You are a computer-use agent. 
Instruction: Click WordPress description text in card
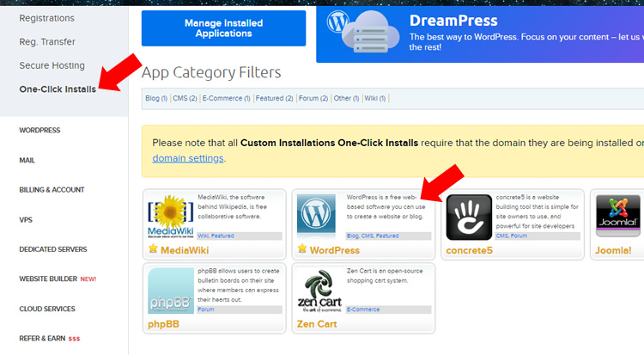pos(386,207)
